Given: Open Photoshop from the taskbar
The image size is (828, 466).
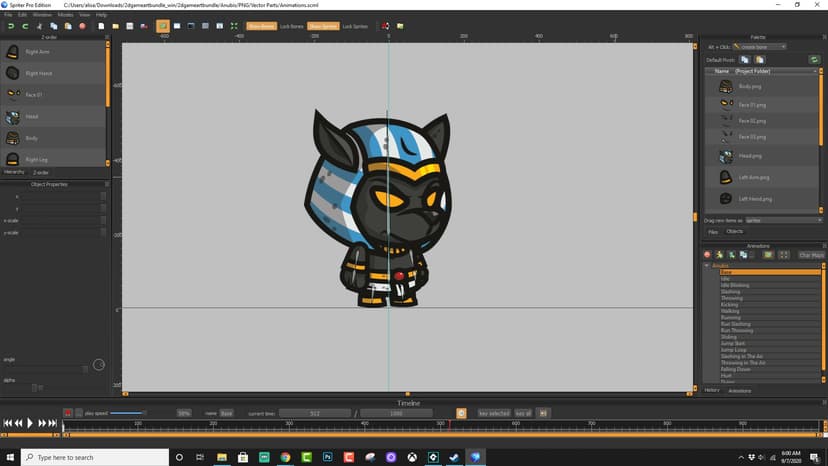Looking at the screenshot, I should coord(327,457).
